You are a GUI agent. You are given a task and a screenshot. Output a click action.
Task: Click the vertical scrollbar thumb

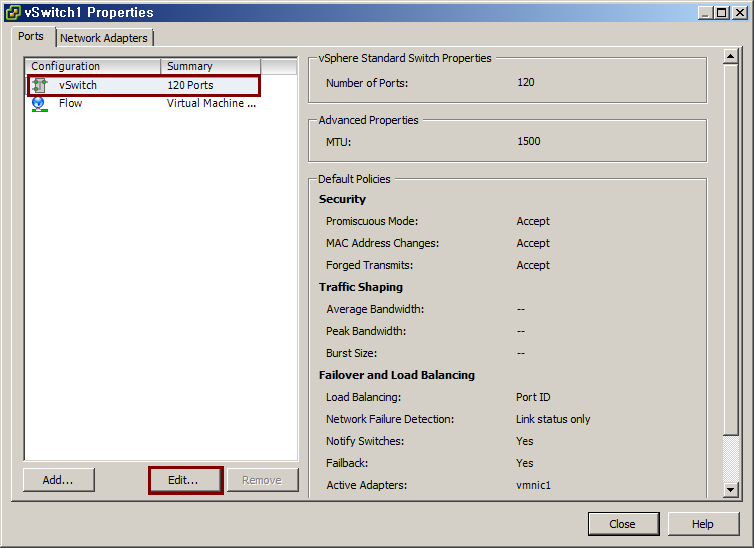click(x=730, y=249)
